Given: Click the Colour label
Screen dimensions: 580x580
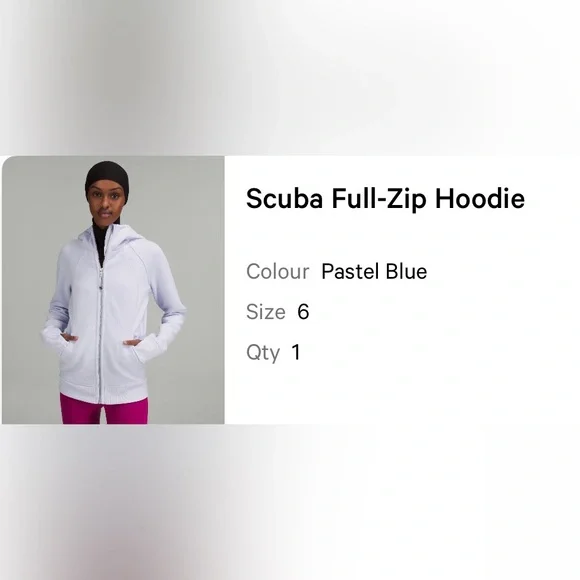Looking at the screenshot, I should 278,272.
